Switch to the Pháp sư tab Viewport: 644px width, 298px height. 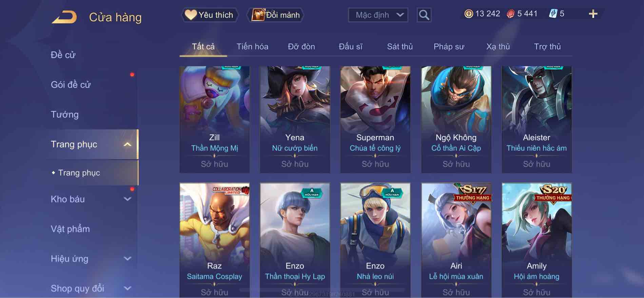pyautogui.click(x=449, y=46)
